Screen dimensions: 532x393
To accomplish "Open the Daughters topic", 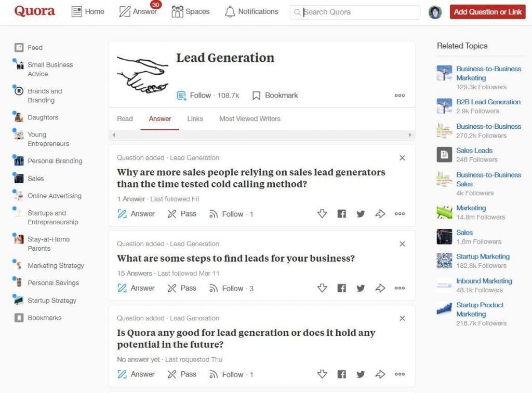I will tap(36, 117).
